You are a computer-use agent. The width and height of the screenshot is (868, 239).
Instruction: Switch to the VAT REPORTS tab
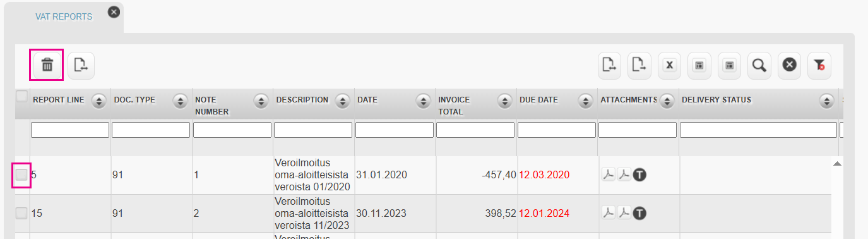(x=64, y=17)
